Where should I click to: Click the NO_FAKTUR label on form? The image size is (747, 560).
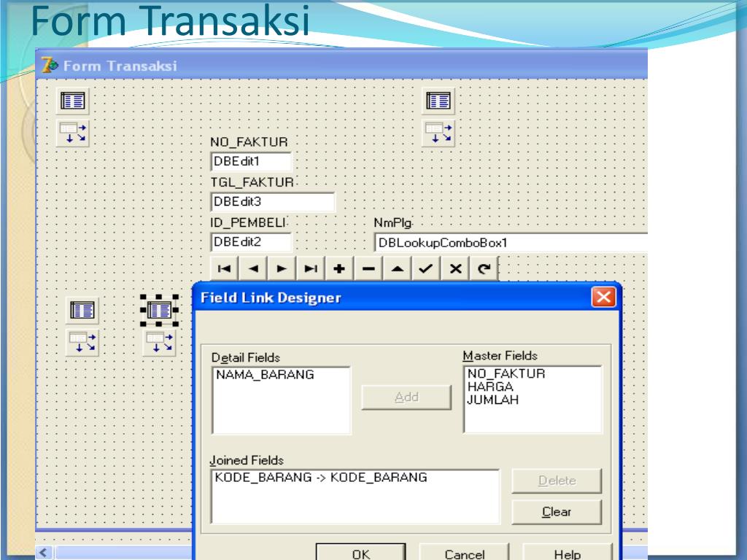(249, 142)
